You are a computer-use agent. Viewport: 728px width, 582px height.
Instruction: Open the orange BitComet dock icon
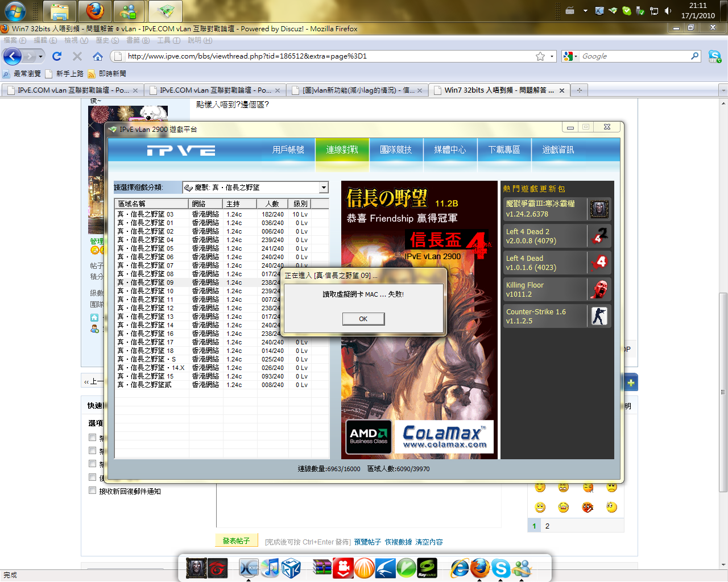tap(365, 567)
